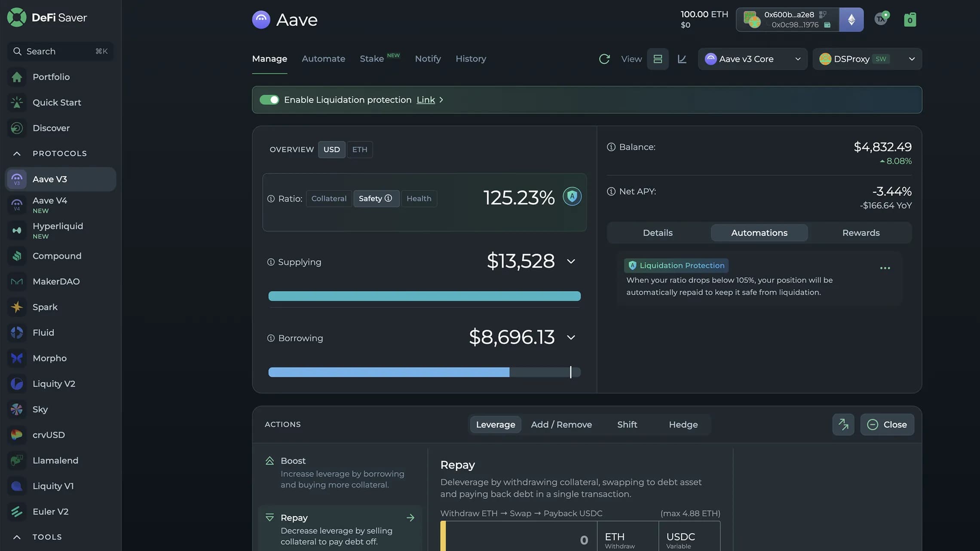
Task: Click the Close position button
Action: pyautogui.click(x=887, y=425)
